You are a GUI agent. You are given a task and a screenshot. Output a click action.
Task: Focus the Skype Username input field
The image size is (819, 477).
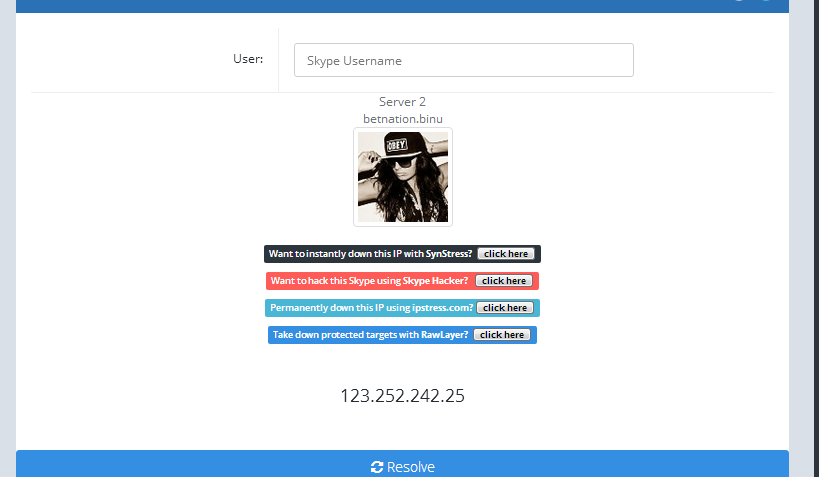(463, 60)
